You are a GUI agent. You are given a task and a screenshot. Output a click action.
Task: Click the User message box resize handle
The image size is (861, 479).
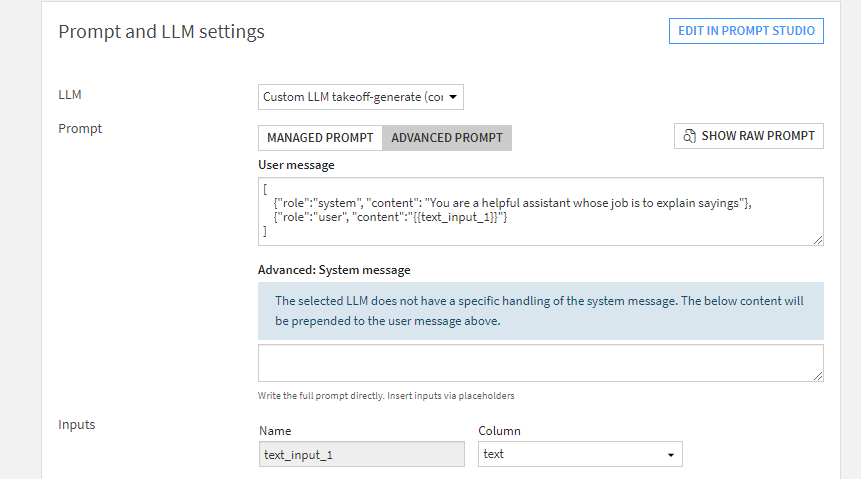coord(818,239)
